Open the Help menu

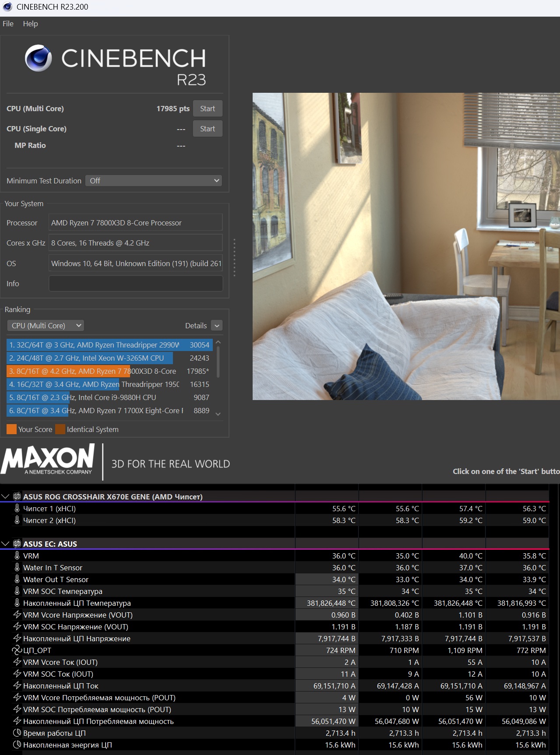click(x=30, y=24)
